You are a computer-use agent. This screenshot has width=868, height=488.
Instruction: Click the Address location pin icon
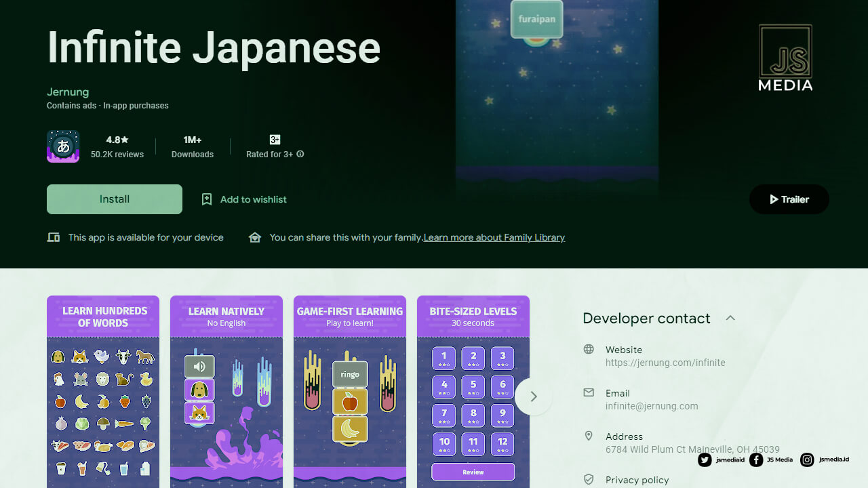[589, 436]
